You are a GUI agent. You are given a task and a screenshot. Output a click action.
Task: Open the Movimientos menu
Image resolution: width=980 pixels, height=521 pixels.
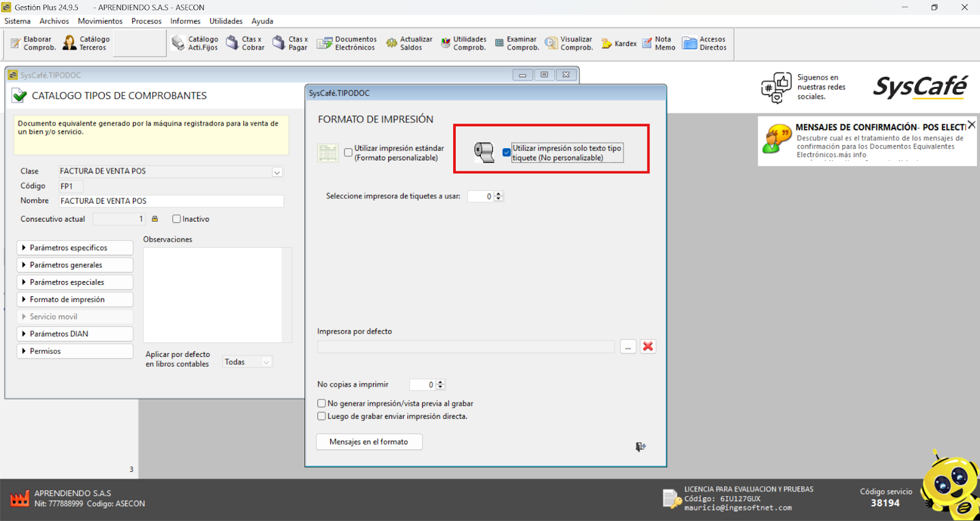[100, 21]
